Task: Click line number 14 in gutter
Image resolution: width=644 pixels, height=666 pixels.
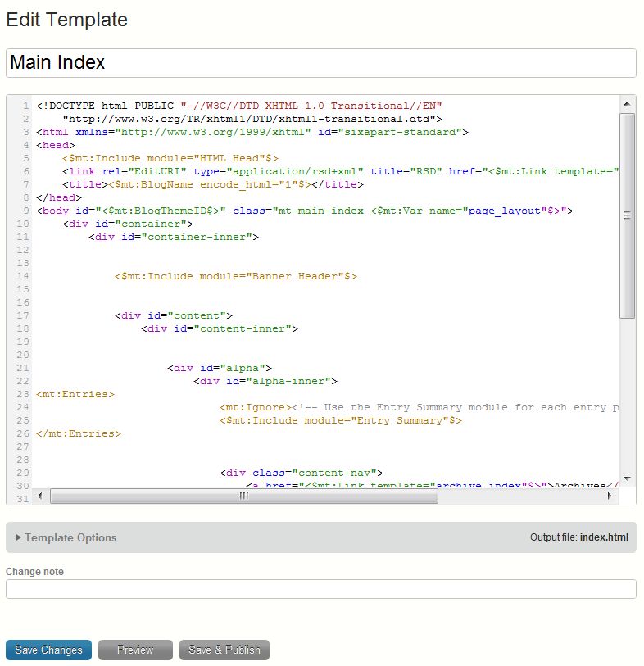Action: (x=23, y=277)
